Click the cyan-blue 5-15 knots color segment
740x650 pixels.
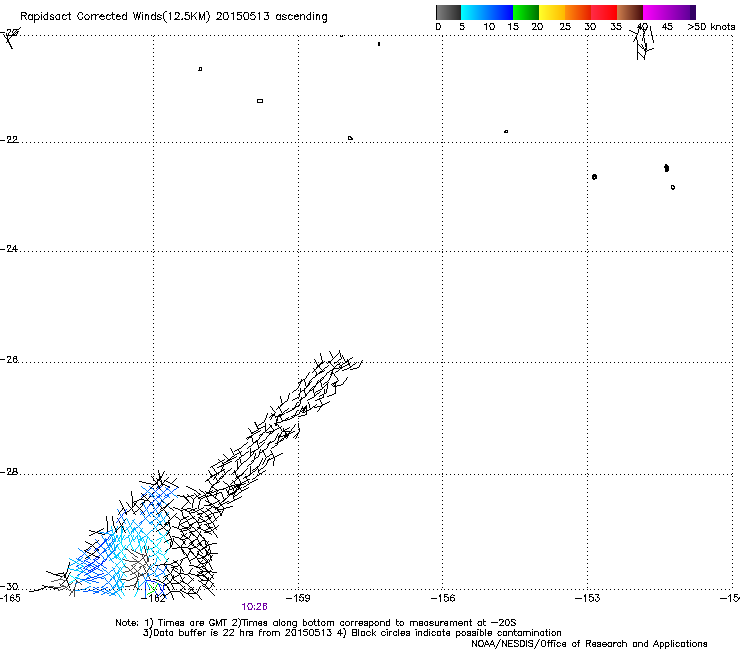click(x=487, y=12)
